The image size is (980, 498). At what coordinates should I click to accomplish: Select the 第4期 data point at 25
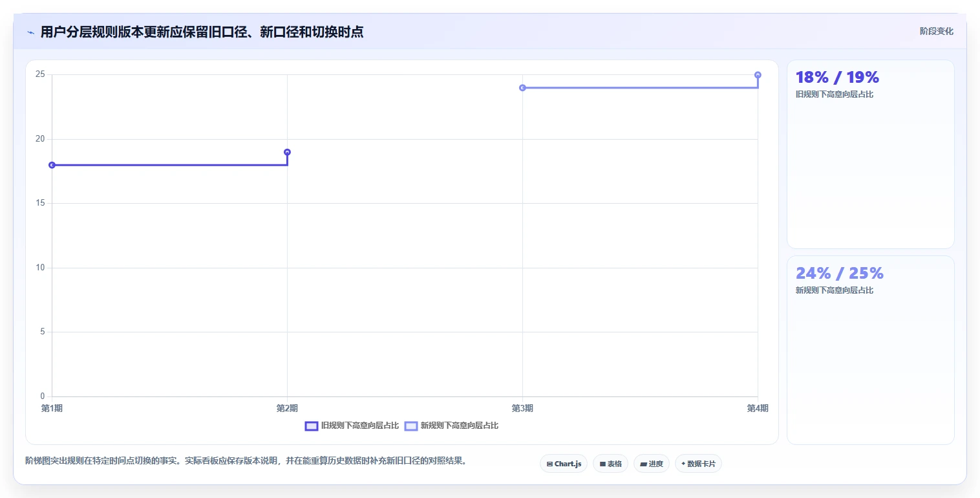[x=758, y=75]
